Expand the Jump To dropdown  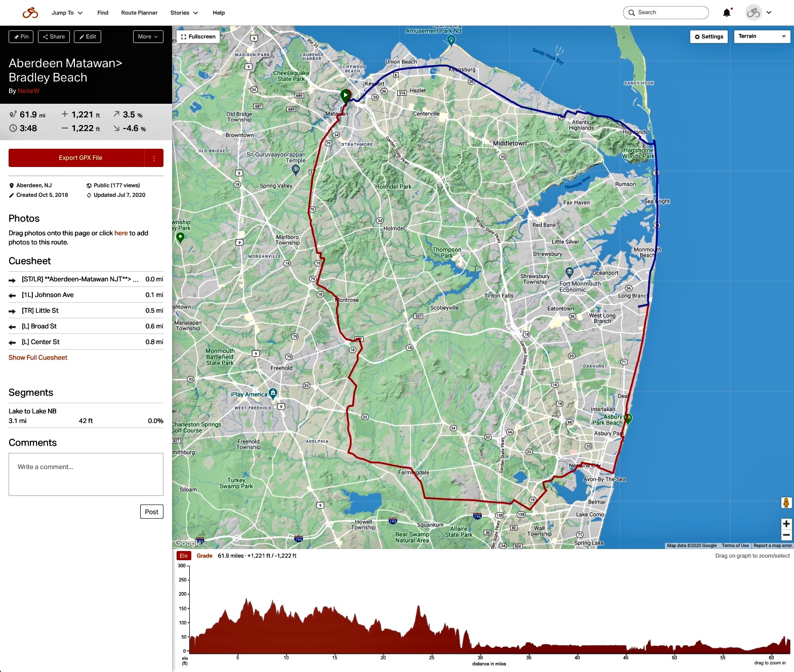tap(67, 13)
